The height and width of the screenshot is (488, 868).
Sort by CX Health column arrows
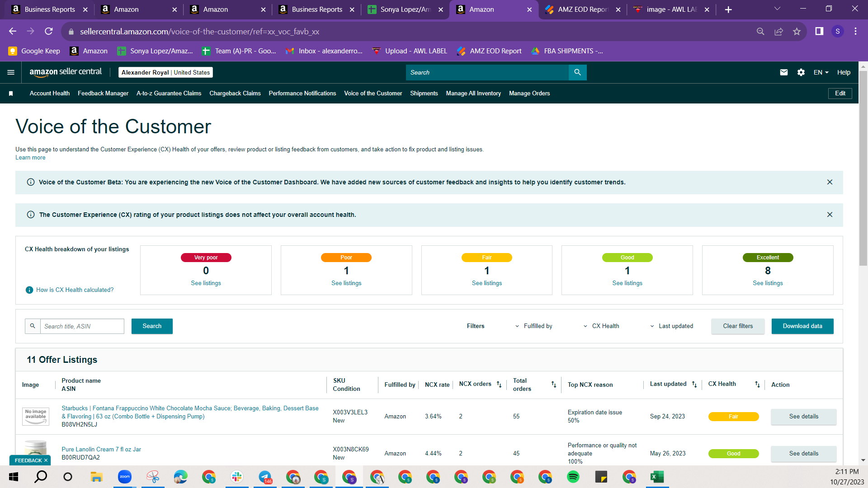[757, 385]
